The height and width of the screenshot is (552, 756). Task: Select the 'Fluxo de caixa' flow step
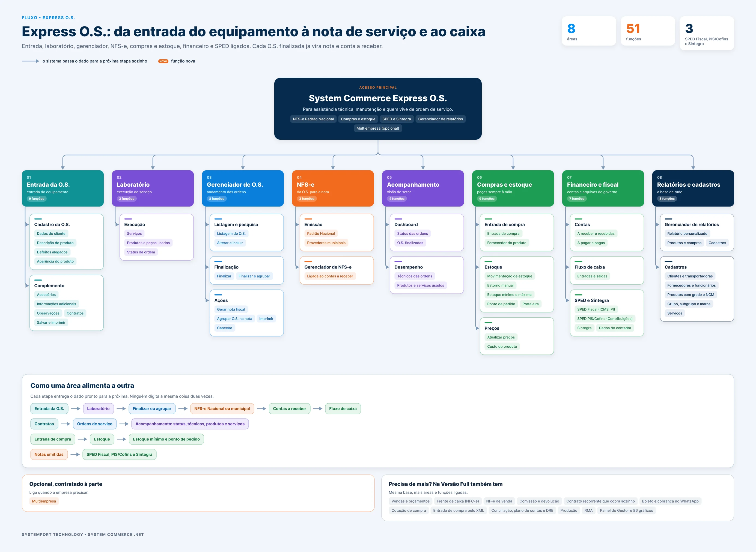pyautogui.click(x=343, y=409)
